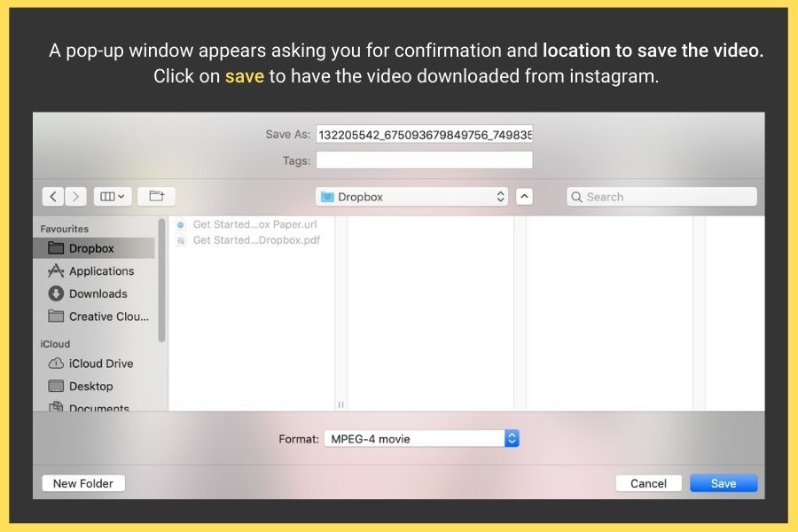Click the magnifier icon in Search
Viewport: 798px width, 532px height.
click(x=576, y=197)
